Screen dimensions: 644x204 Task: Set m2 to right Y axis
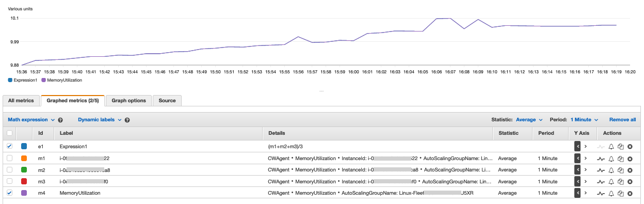pyautogui.click(x=585, y=170)
